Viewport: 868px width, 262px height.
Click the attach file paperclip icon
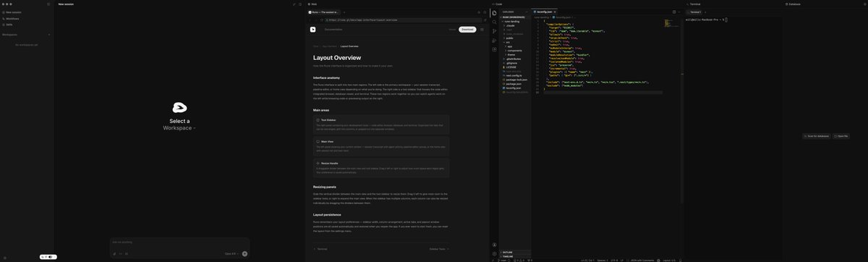click(x=114, y=253)
